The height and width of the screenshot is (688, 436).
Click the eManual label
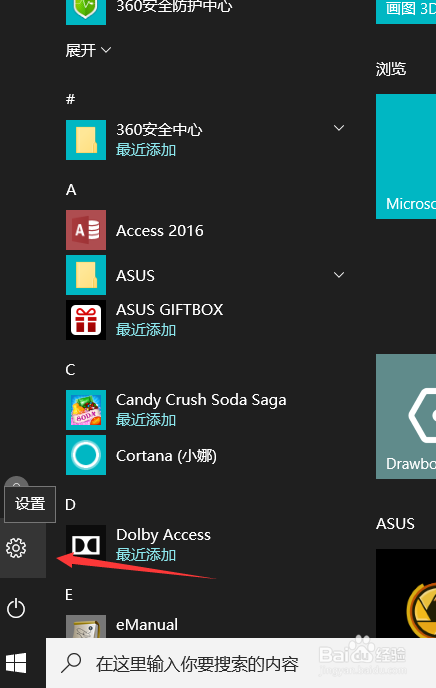147,624
